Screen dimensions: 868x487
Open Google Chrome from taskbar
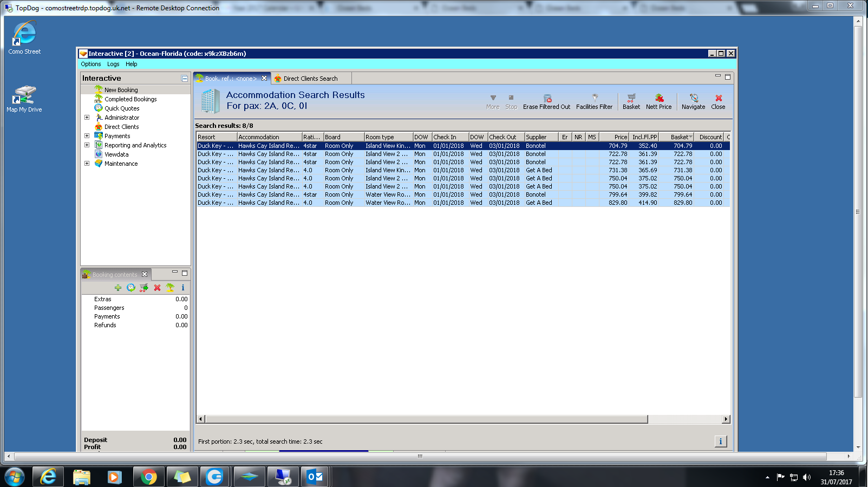pyautogui.click(x=148, y=477)
